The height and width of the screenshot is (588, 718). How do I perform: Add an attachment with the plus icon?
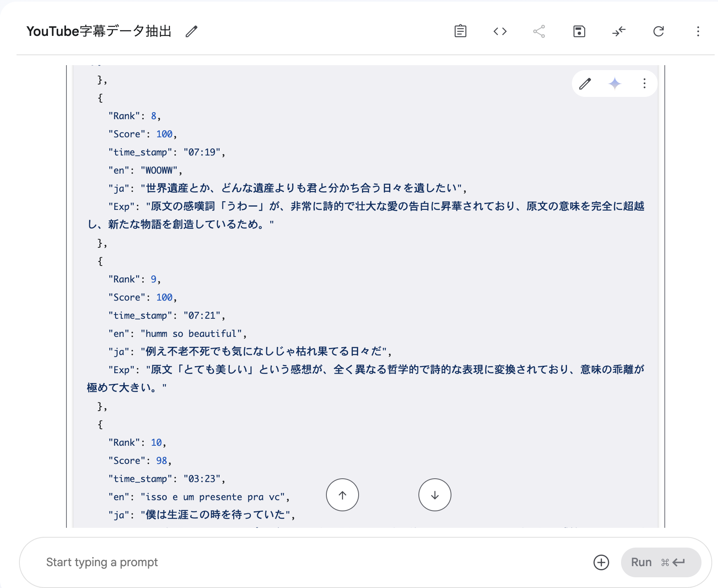click(x=602, y=562)
